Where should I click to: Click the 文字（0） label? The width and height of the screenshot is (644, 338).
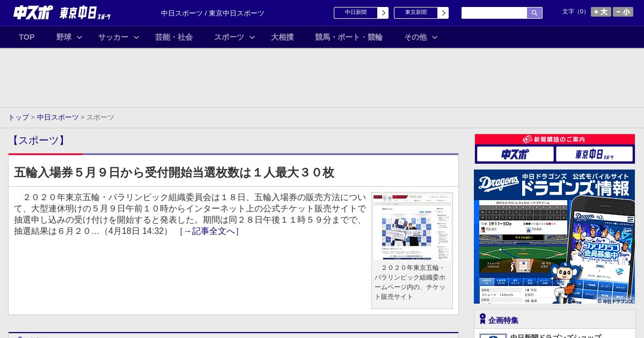(575, 12)
